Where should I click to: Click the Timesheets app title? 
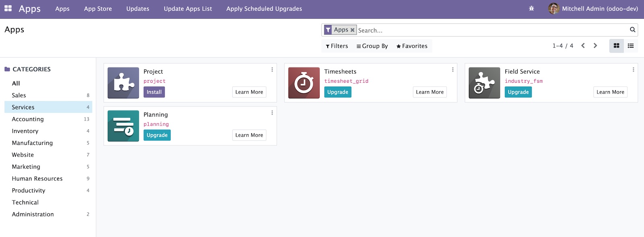click(x=340, y=72)
